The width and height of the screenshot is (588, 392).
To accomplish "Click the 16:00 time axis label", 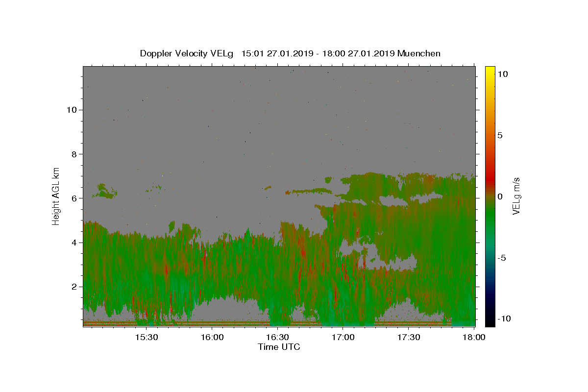I will pos(212,338).
